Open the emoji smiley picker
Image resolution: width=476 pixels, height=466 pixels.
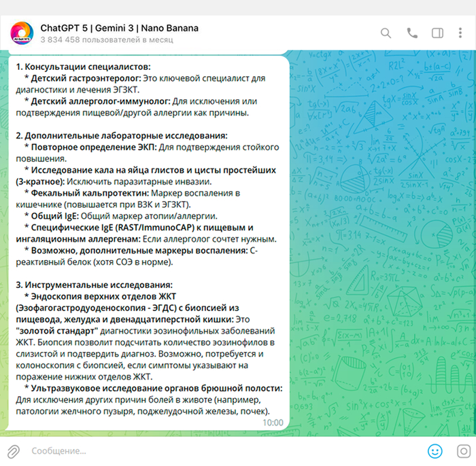(435, 450)
